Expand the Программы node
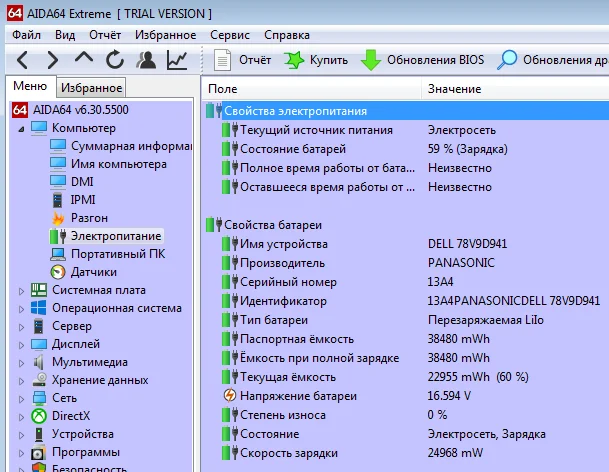Viewport: 609px width, 472px height. [21, 453]
